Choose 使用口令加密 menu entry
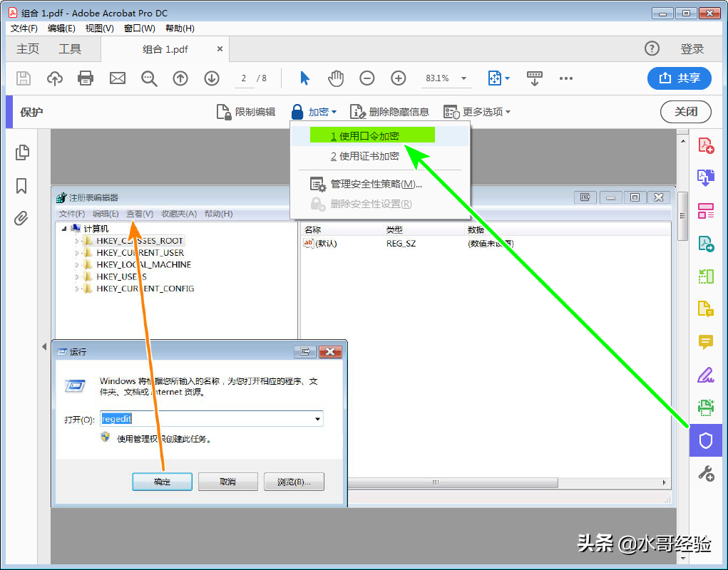This screenshot has width=728, height=570. 380,136
